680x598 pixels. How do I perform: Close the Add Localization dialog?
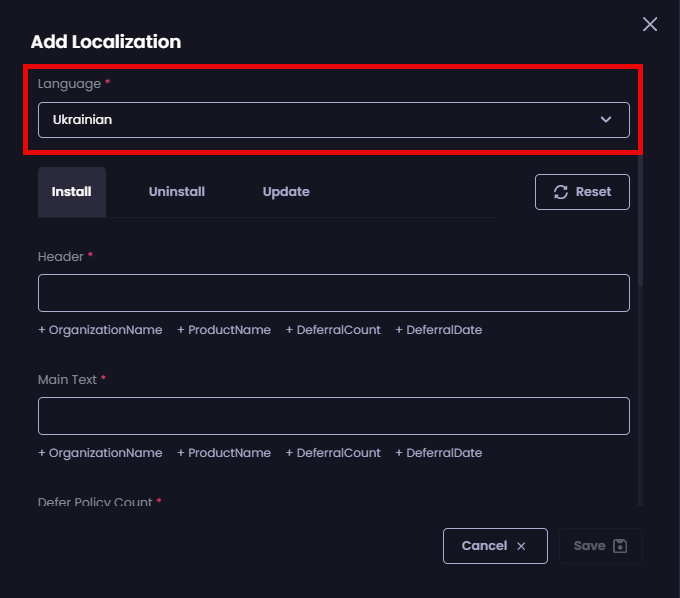[650, 24]
